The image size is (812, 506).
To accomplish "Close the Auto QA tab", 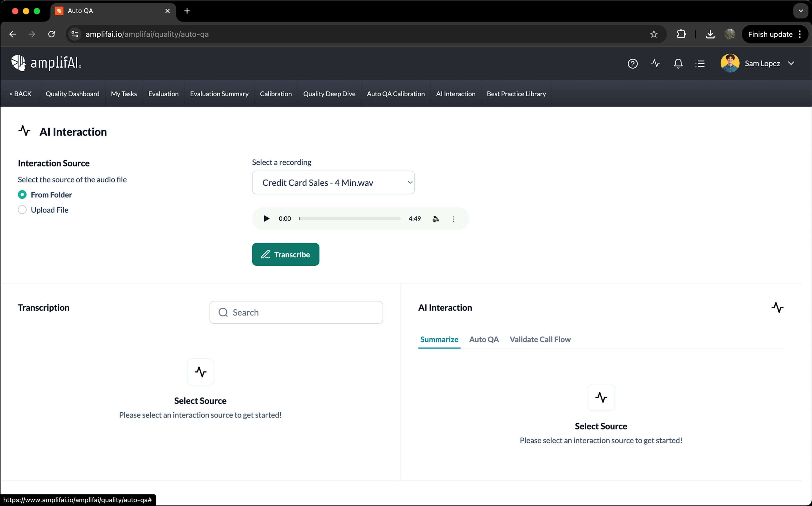I will (168, 11).
